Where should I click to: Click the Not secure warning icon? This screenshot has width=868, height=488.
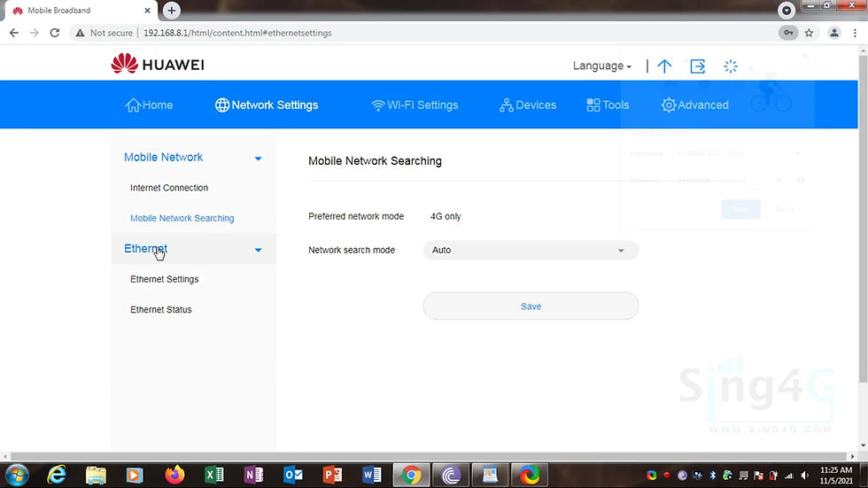pos(81,33)
